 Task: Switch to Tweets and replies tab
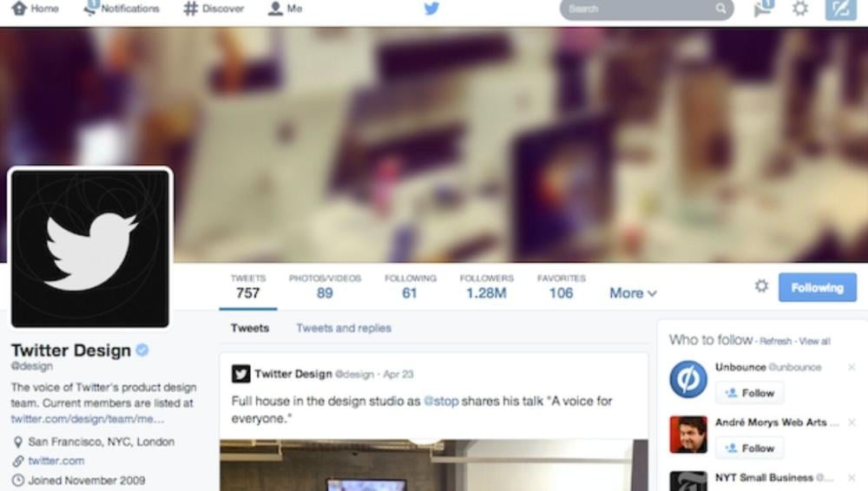[344, 328]
